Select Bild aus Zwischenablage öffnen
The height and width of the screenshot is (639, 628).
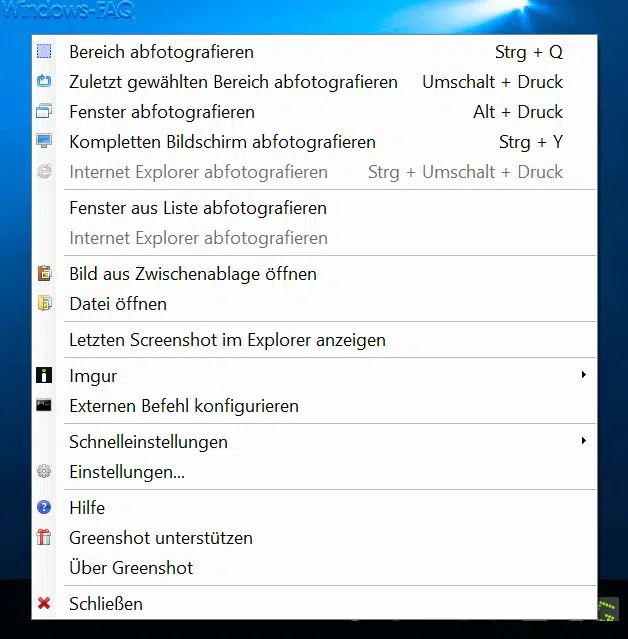pos(314,273)
